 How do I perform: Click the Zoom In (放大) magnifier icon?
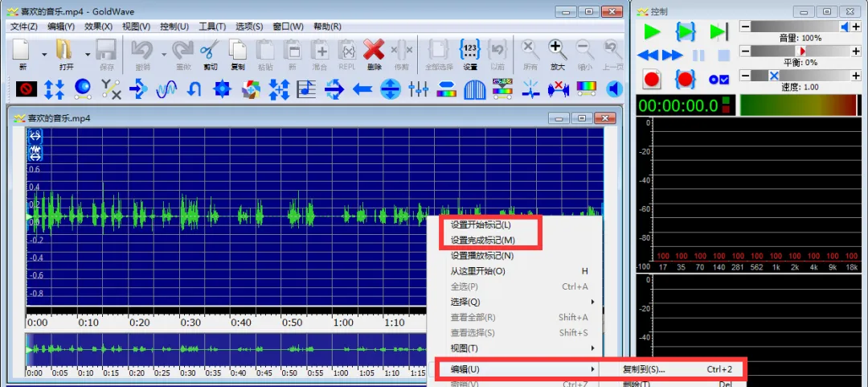pos(558,50)
